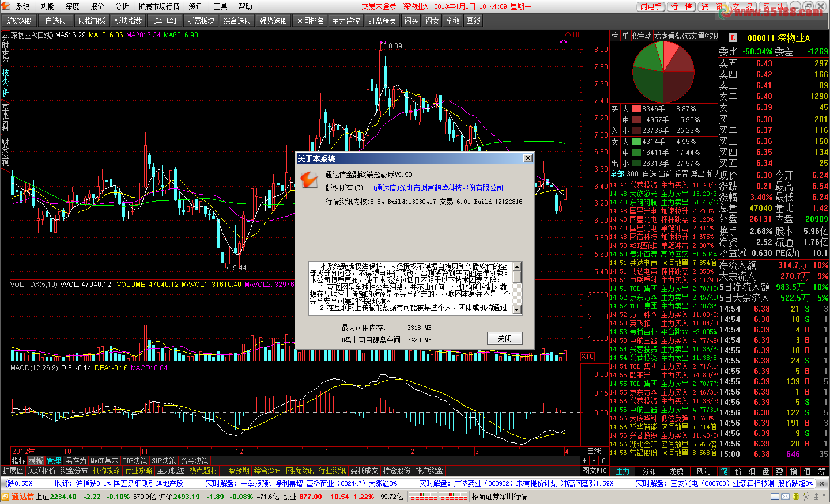Image resolution: width=830 pixels, height=504 pixels.
Task: Open the 系统 menu
Action: coord(23,6)
